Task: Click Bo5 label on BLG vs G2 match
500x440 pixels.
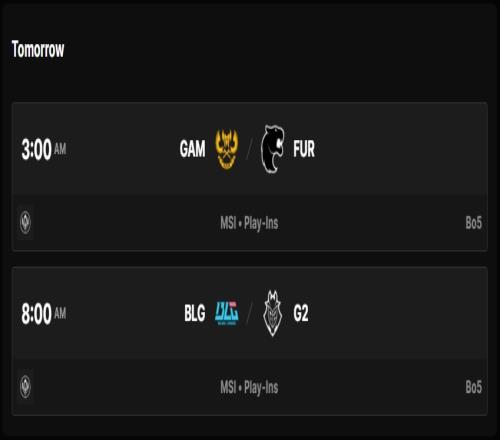Action: coord(473,387)
